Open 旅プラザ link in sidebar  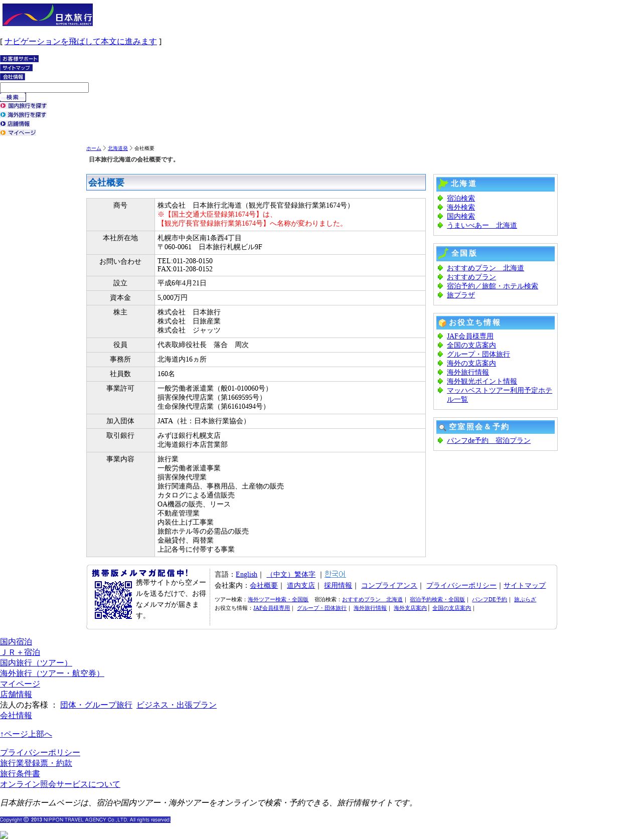461,295
